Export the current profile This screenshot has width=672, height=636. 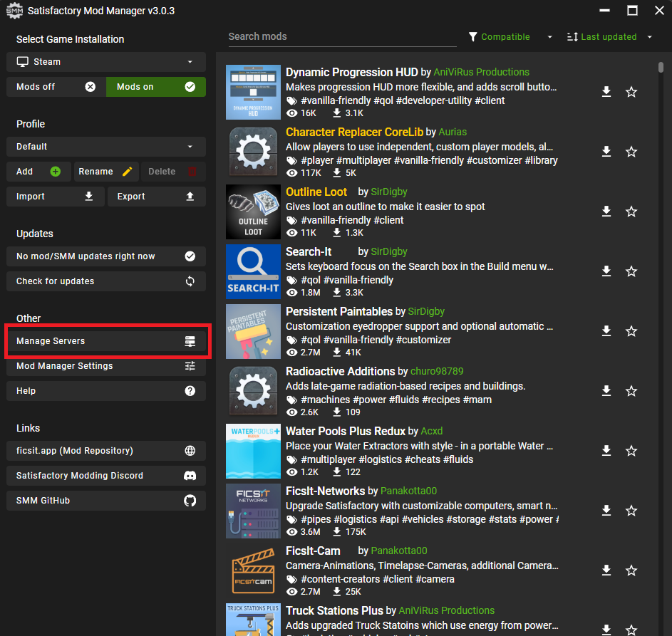[x=157, y=197]
